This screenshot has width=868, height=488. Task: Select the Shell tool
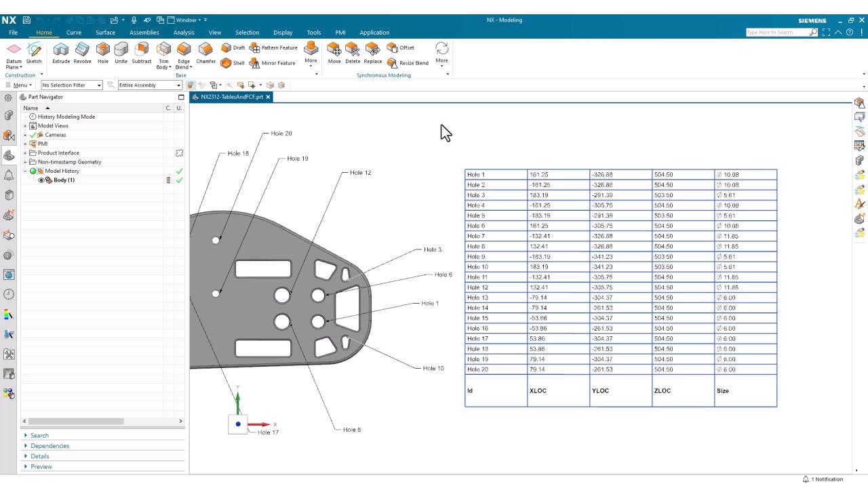coord(226,63)
